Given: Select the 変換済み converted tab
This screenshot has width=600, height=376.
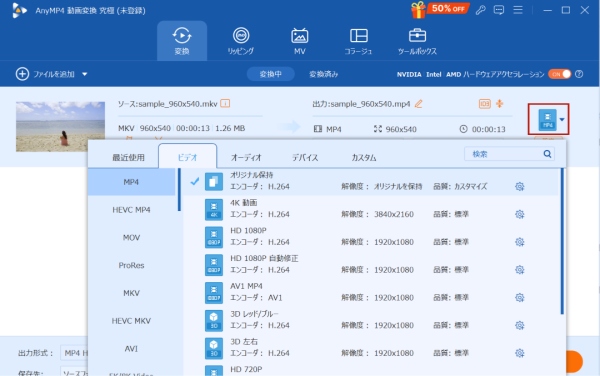Looking at the screenshot, I should click(x=323, y=74).
